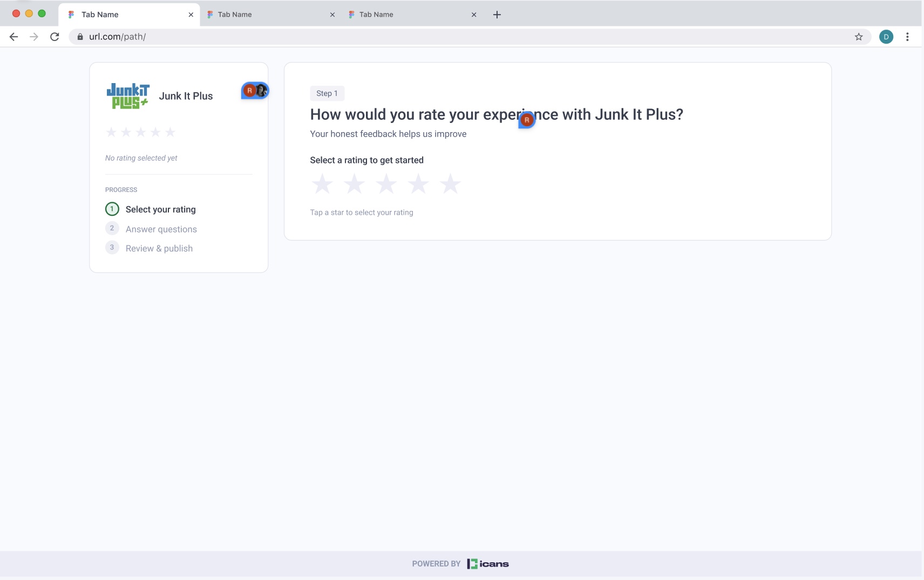This screenshot has height=580, width=924.
Task: Click the collaborator avatars badge in sidebar
Action: 255,91
